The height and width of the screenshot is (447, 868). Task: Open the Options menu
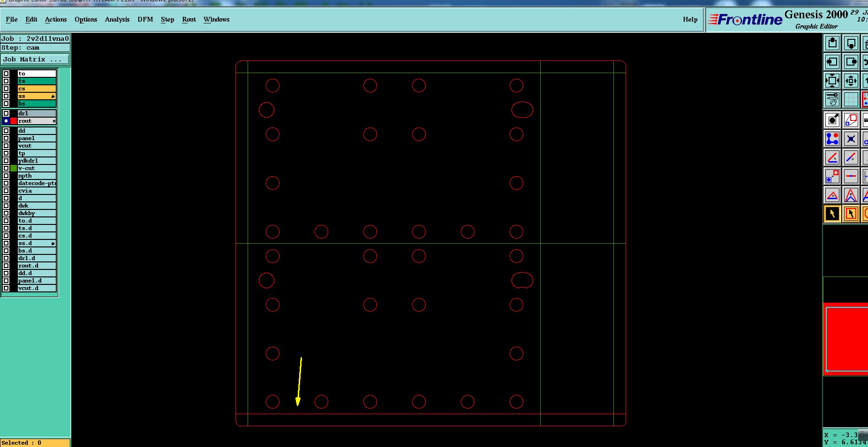[x=86, y=19]
